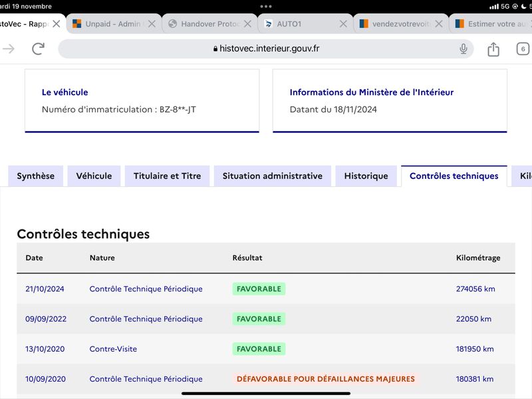The width and height of the screenshot is (532, 399).
Task: Select the Historique tab
Action: coord(366,176)
